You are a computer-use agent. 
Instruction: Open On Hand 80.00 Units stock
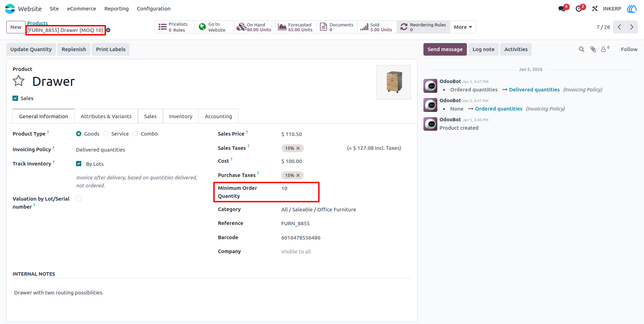pos(255,27)
